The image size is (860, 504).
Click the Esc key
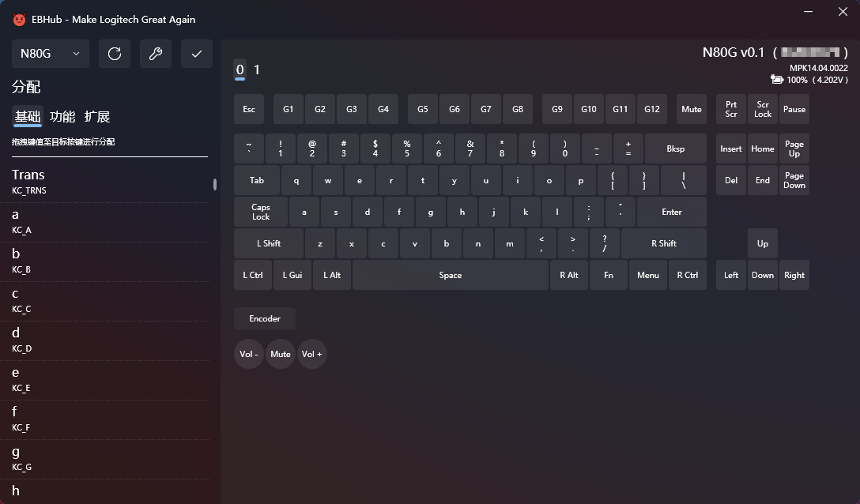pyautogui.click(x=249, y=109)
